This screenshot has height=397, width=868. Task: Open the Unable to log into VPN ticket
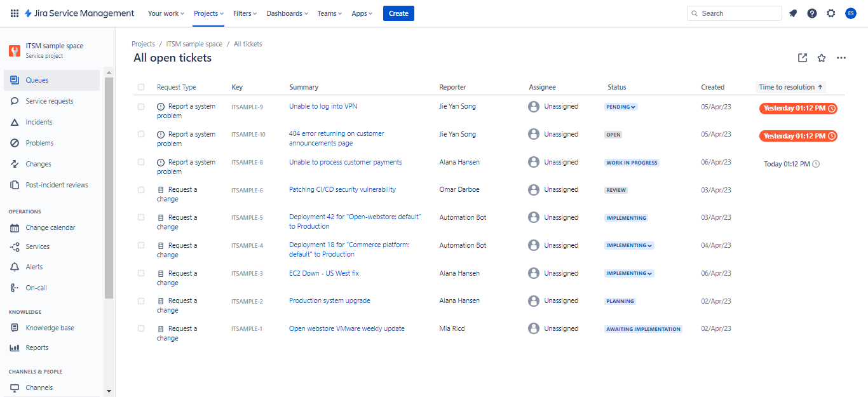coord(323,106)
